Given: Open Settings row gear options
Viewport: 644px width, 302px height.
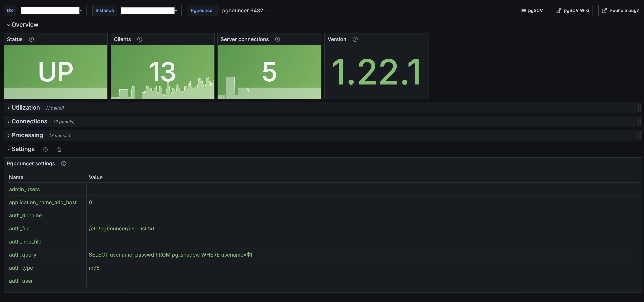Looking at the screenshot, I should point(46,150).
